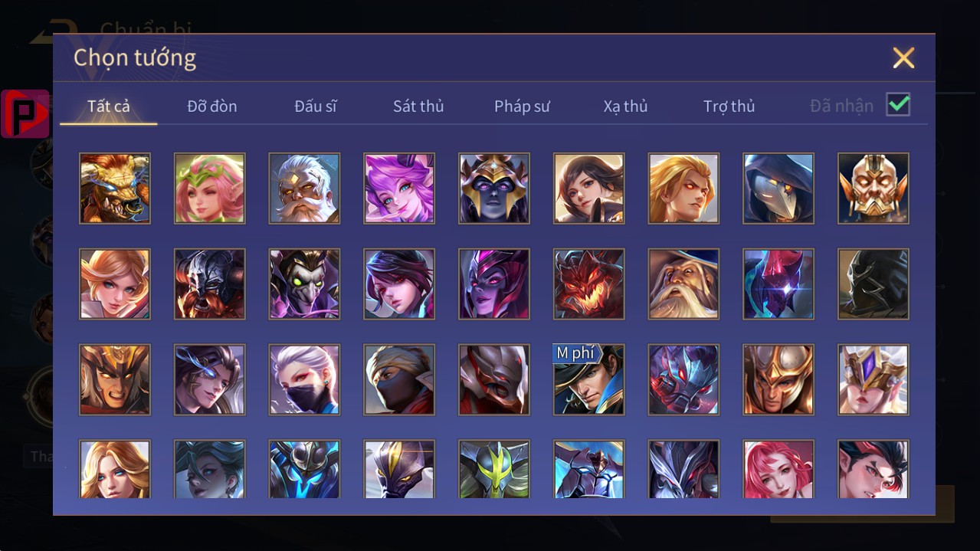
Task: Select the silver-haired masked ninja hero
Action: 304,380
